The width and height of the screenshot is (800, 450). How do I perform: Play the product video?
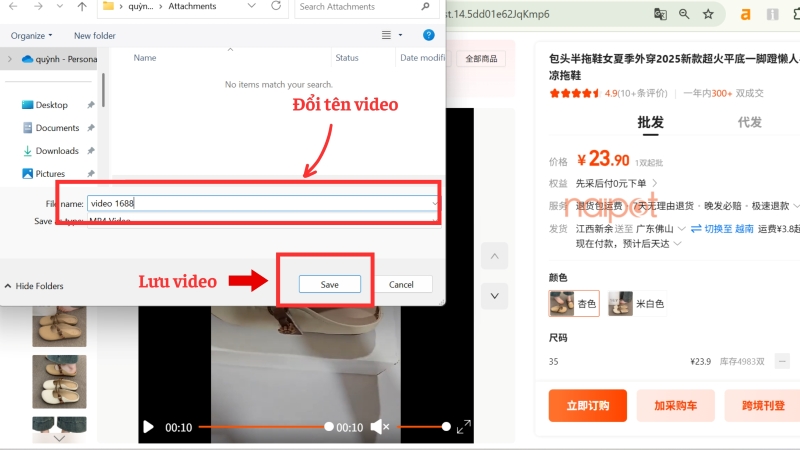pos(148,427)
